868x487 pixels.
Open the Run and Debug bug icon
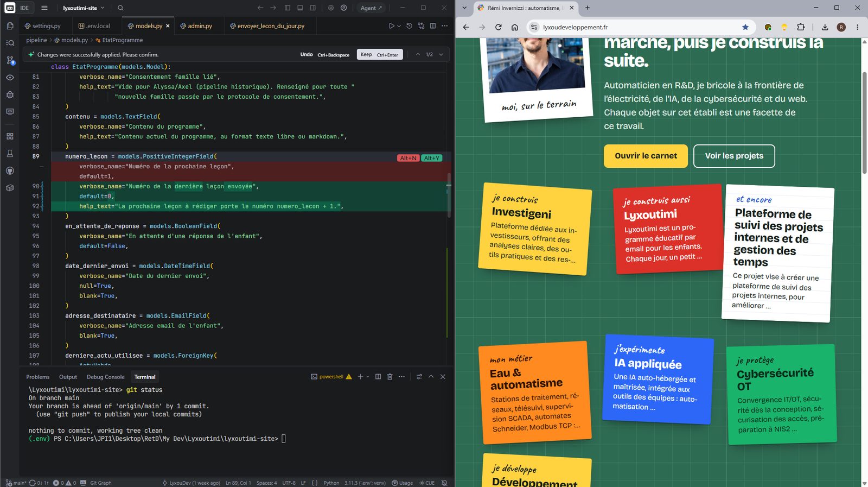click(x=10, y=94)
